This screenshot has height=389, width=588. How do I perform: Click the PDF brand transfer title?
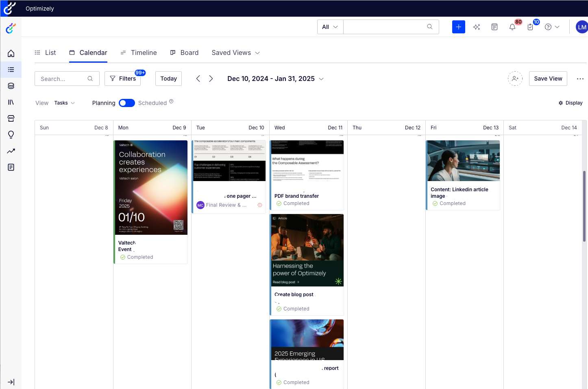[x=296, y=196]
